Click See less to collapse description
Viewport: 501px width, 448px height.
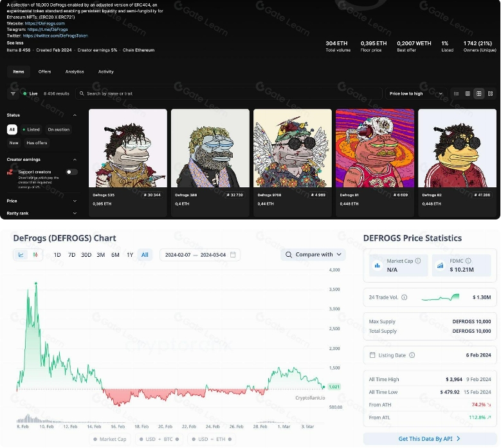click(x=15, y=43)
